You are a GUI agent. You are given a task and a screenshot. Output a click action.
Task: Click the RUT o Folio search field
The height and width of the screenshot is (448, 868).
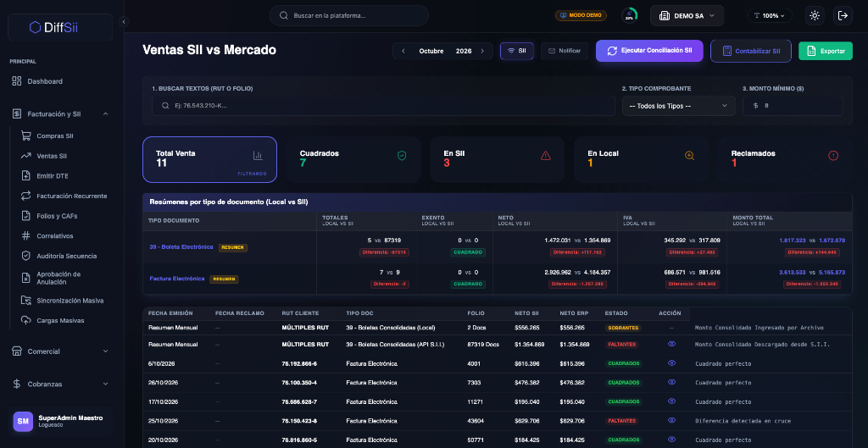[x=383, y=106]
